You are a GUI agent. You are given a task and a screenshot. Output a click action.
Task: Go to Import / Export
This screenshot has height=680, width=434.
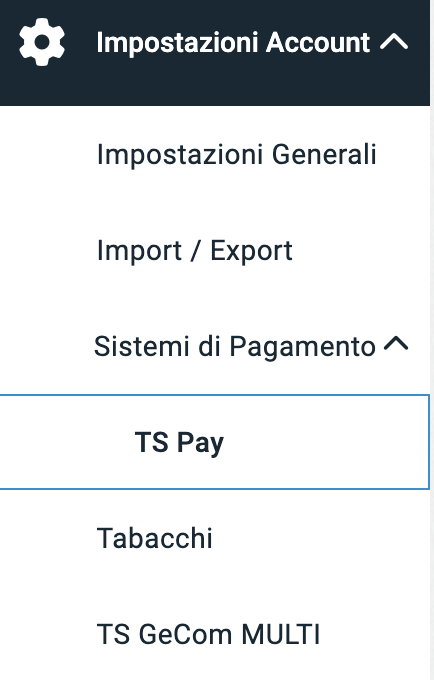[x=195, y=251]
